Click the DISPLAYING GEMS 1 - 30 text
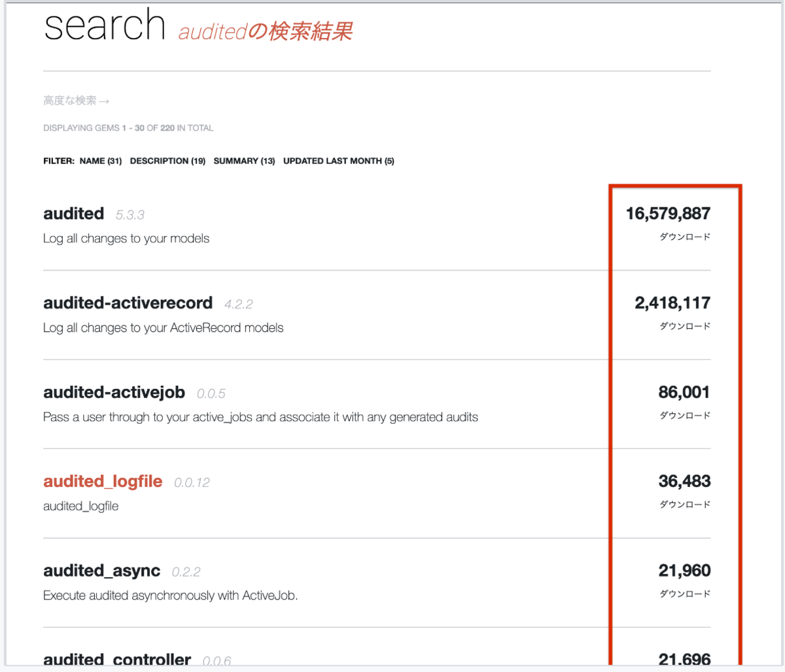This screenshot has width=785, height=672. click(x=128, y=128)
